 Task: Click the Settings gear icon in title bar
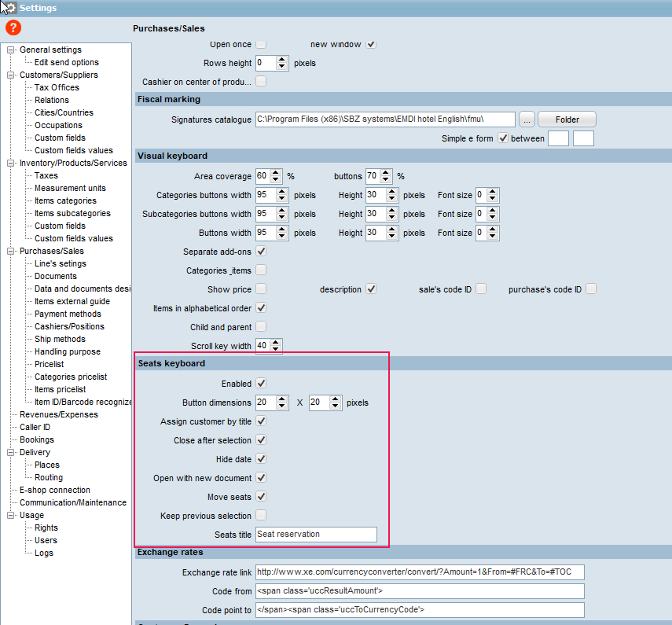tap(9, 8)
